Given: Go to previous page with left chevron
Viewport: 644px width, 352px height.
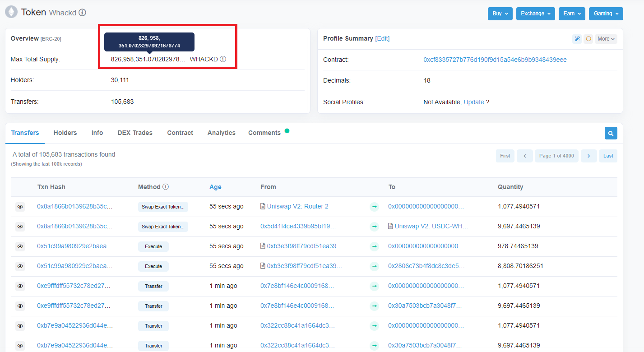Looking at the screenshot, I should pyautogui.click(x=525, y=156).
